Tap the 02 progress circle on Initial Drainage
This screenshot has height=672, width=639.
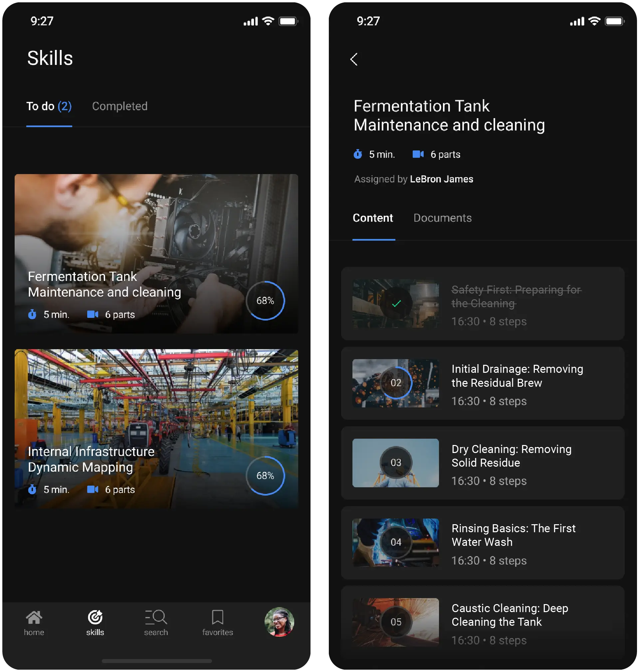coord(396,383)
